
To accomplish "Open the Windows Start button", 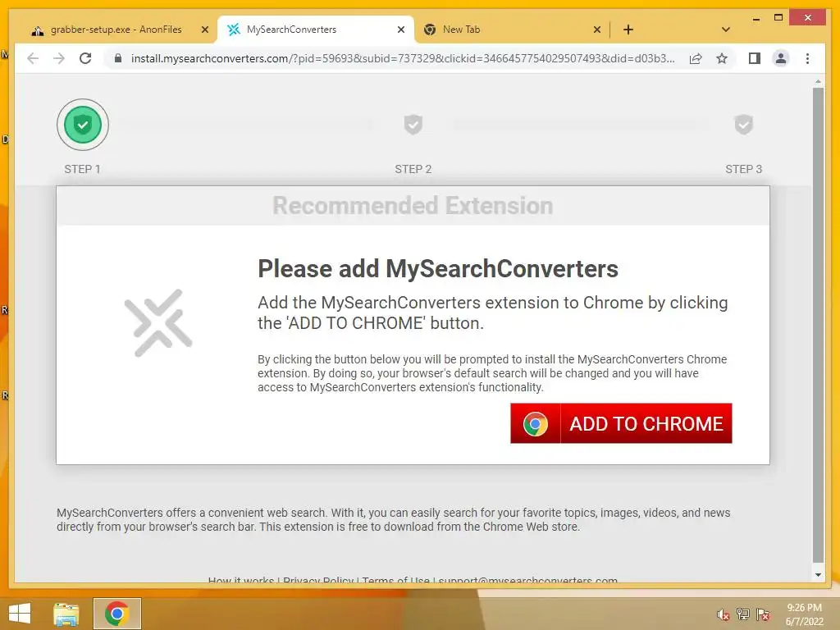I will [x=20, y=614].
